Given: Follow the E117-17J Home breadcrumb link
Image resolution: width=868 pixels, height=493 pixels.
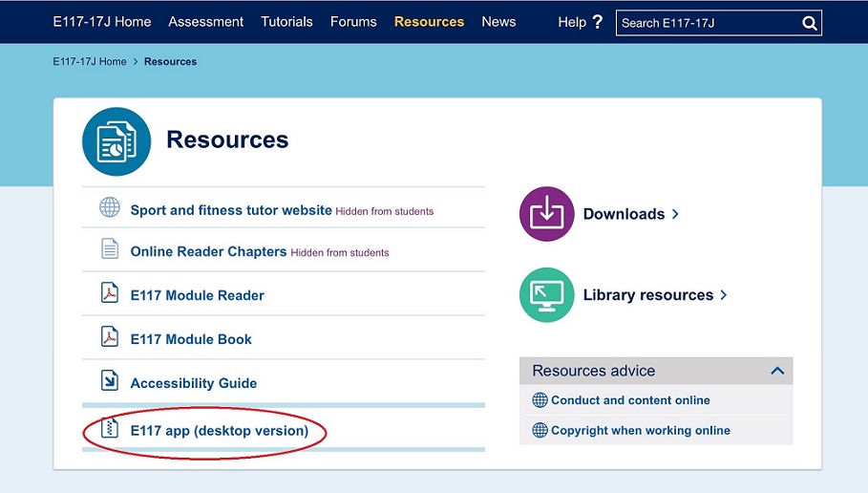Looking at the screenshot, I should tap(90, 61).
